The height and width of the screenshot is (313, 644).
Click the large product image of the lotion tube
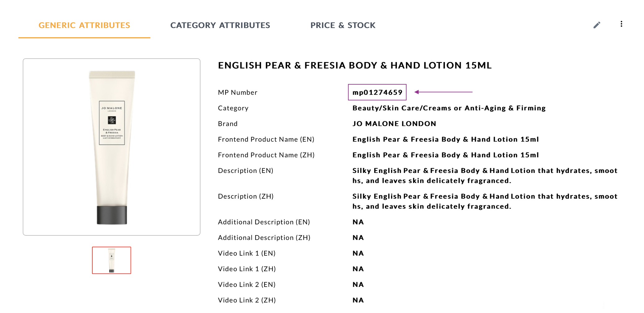coord(111,147)
